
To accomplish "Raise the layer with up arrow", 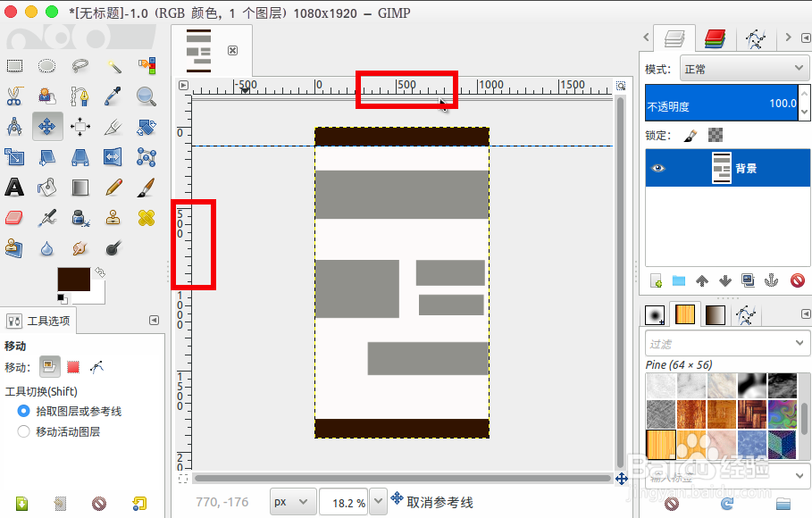I will click(702, 280).
